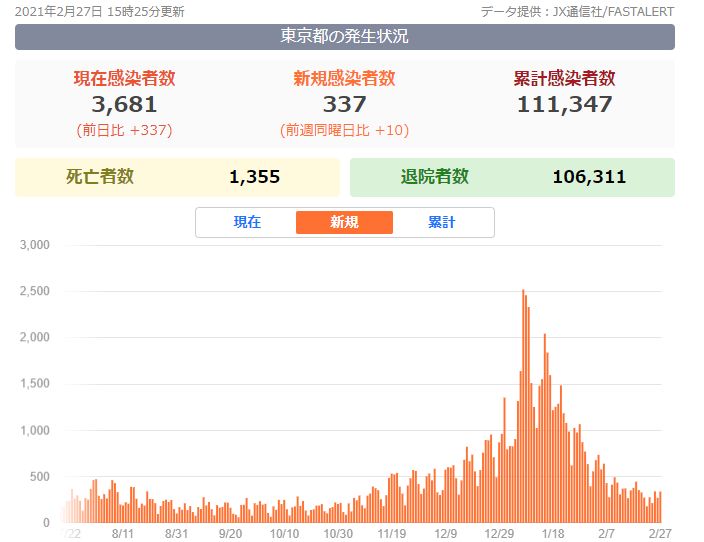Click the 337 new infections value
The width and height of the screenshot is (704, 542).
pyautogui.click(x=344, y=104)
